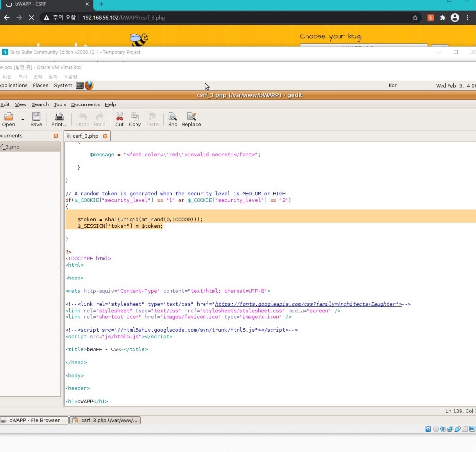Click VirtualBox USB status icon
Viewport: 476px width, 452px height.
(457, 429)
